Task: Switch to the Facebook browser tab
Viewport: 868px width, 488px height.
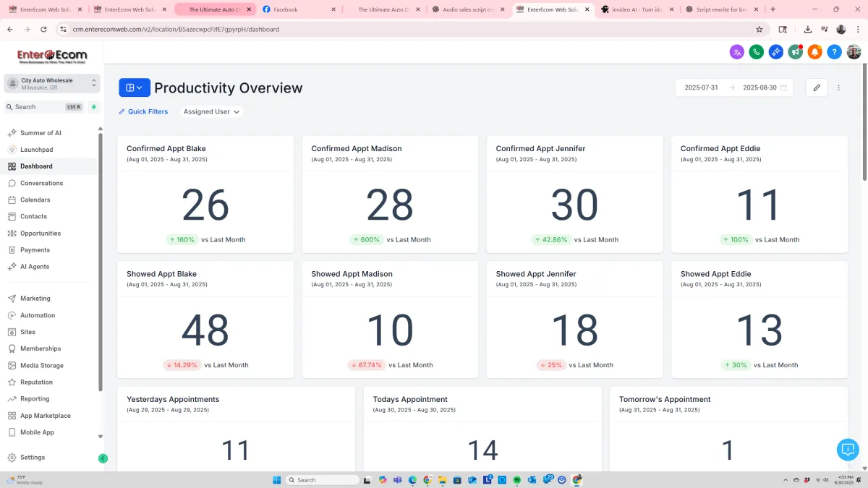Action: [x=297, y=9]
